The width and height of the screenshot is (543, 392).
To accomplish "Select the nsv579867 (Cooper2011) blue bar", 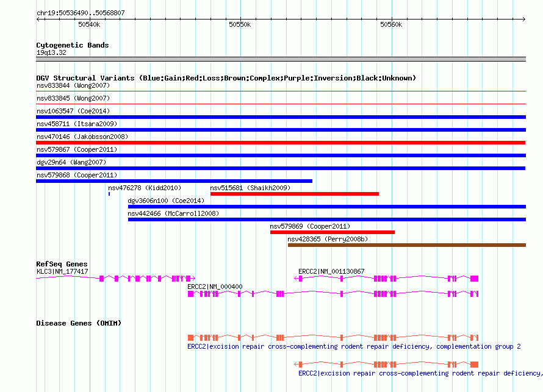I will click(x=281, y=155).
